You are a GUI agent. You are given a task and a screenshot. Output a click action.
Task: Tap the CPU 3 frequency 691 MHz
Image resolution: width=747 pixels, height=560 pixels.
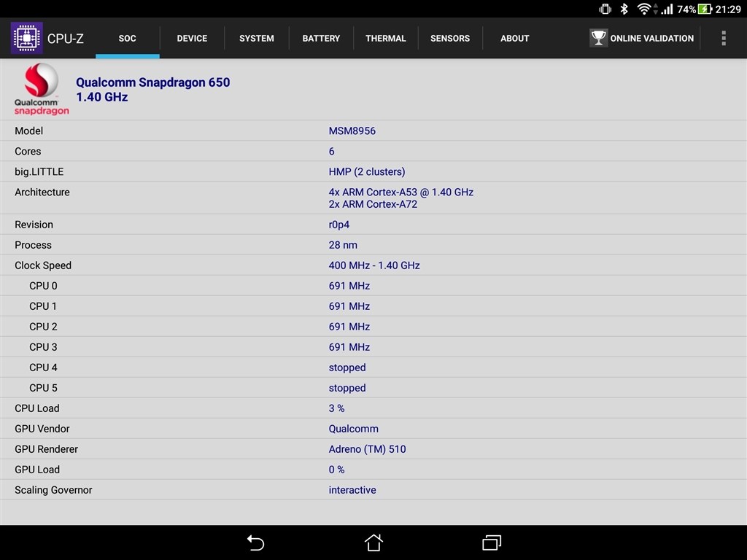click(349, 347)
